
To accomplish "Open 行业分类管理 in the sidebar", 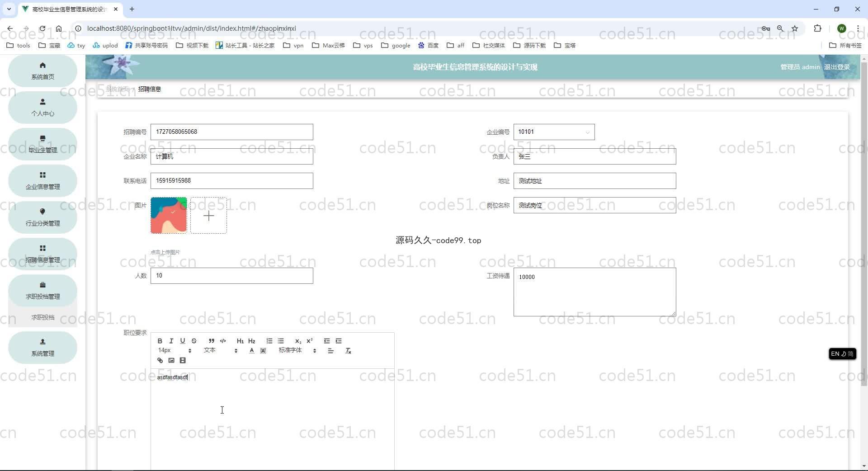I will tap(42, 217).
